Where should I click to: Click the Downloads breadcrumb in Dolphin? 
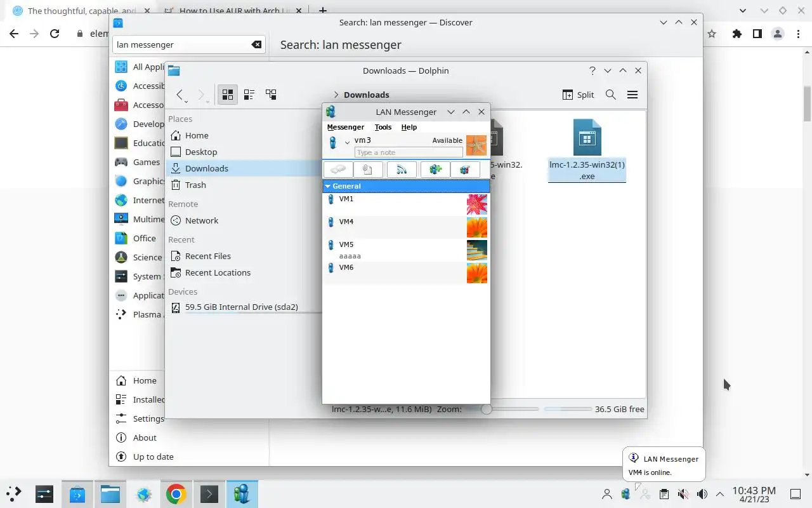click(366, 95)
